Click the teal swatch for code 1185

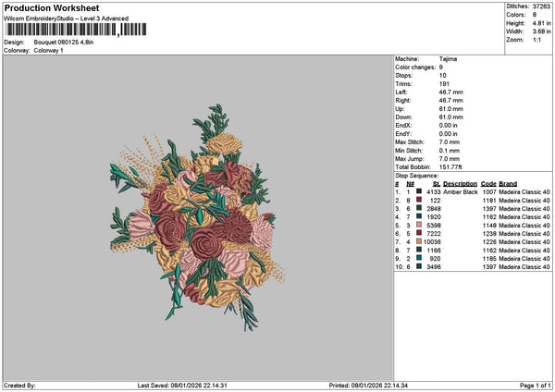click(x=419, y=258)
